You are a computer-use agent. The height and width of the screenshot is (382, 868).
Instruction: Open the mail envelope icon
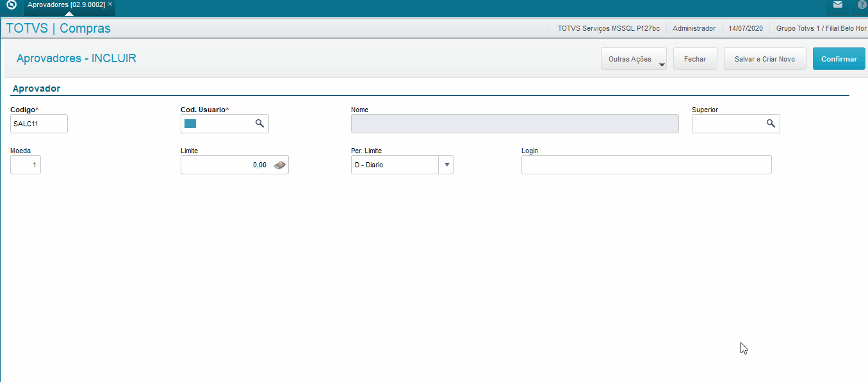click(837, 4)
